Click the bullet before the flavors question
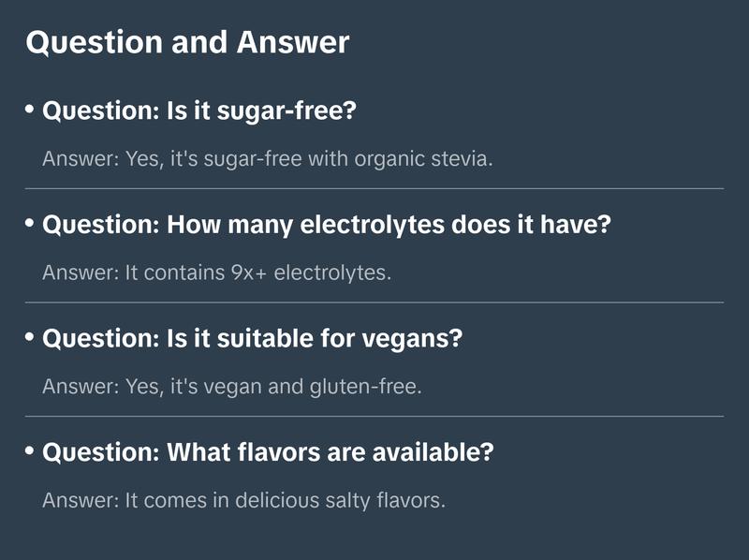The height and width of the screenshot is (560, 749). [x=30, y=451]
